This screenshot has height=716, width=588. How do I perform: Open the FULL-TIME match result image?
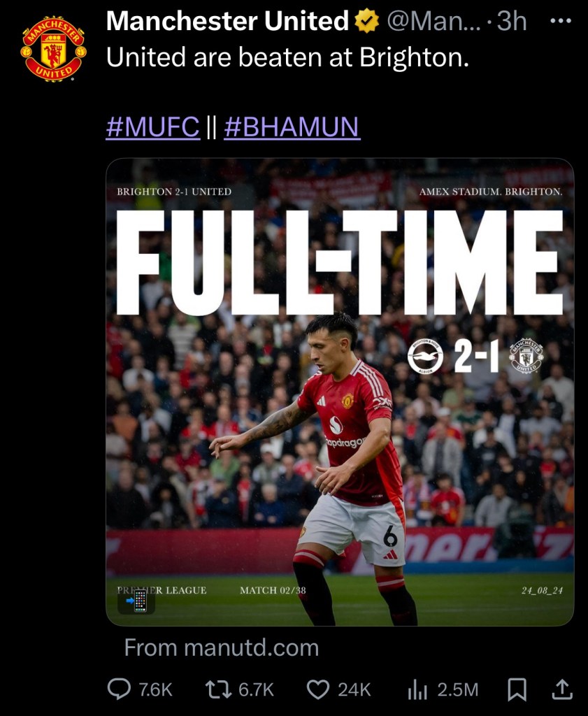[340, 392]
